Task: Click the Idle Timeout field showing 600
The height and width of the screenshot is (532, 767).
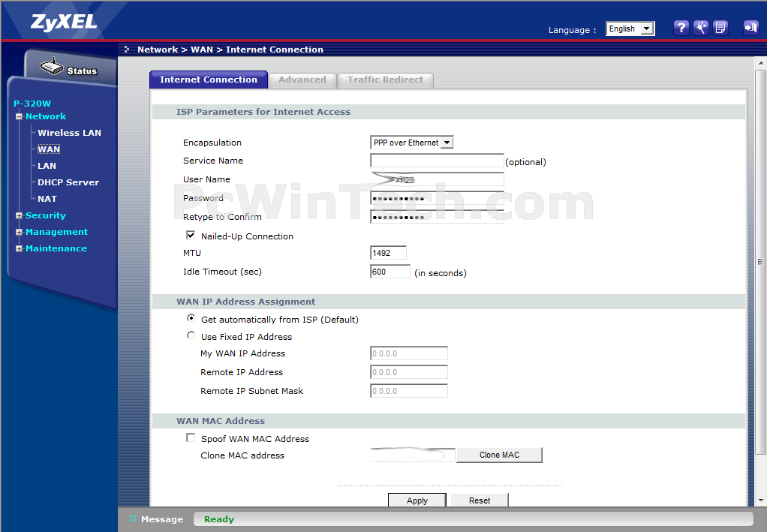Action: point(390,272)
